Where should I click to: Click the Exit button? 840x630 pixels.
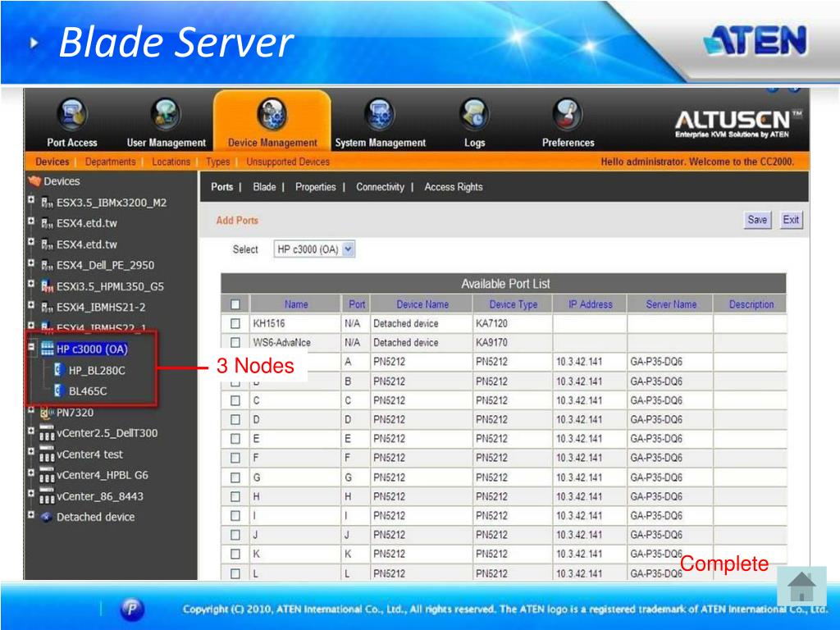791,220
